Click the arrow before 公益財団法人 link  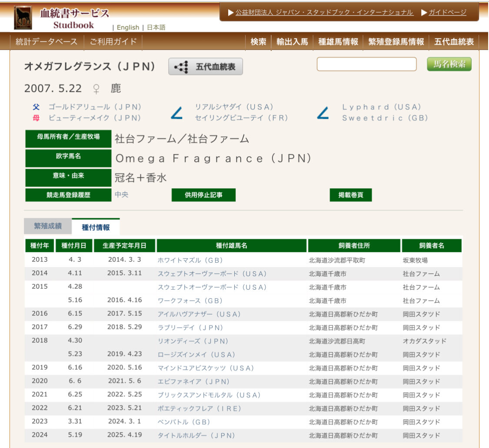[231, 13]
